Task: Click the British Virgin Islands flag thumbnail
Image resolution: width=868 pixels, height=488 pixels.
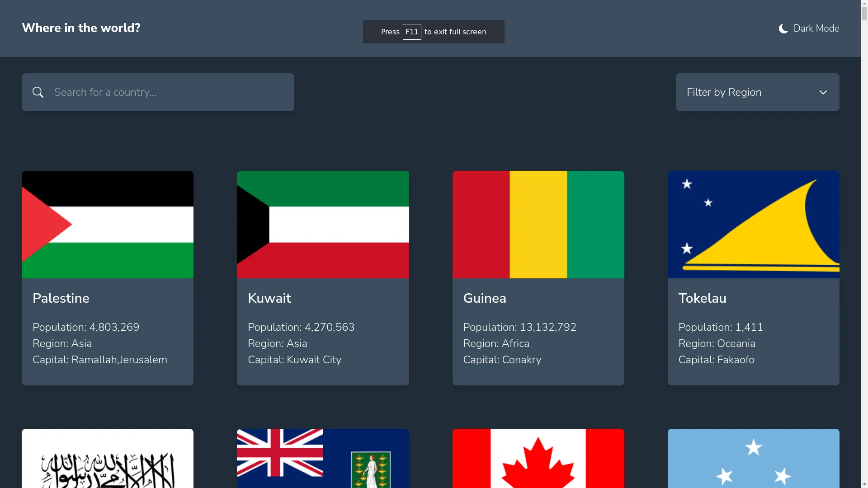Action: (322, 458)
